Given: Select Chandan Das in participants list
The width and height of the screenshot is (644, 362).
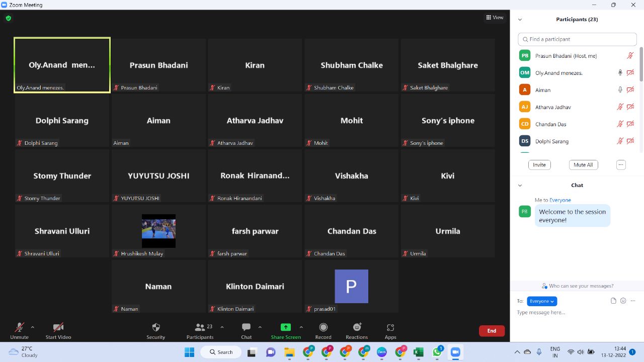Looking at the screenshot, I should (577, 124).
